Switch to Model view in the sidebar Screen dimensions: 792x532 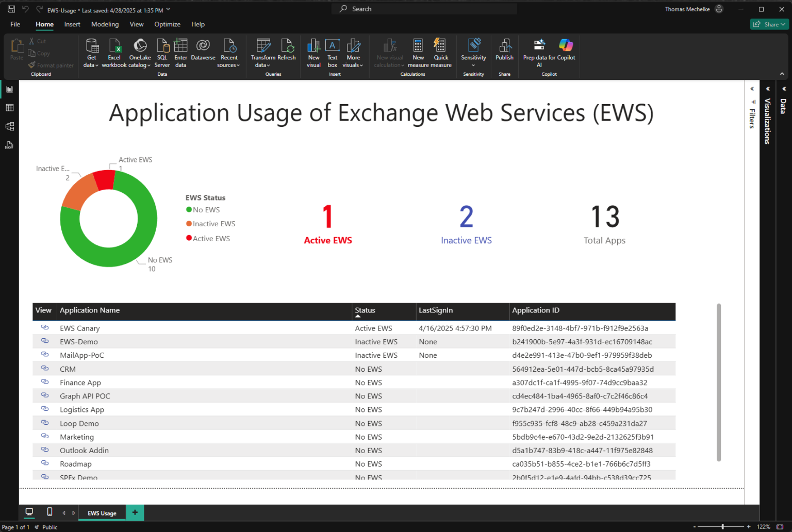9,126
